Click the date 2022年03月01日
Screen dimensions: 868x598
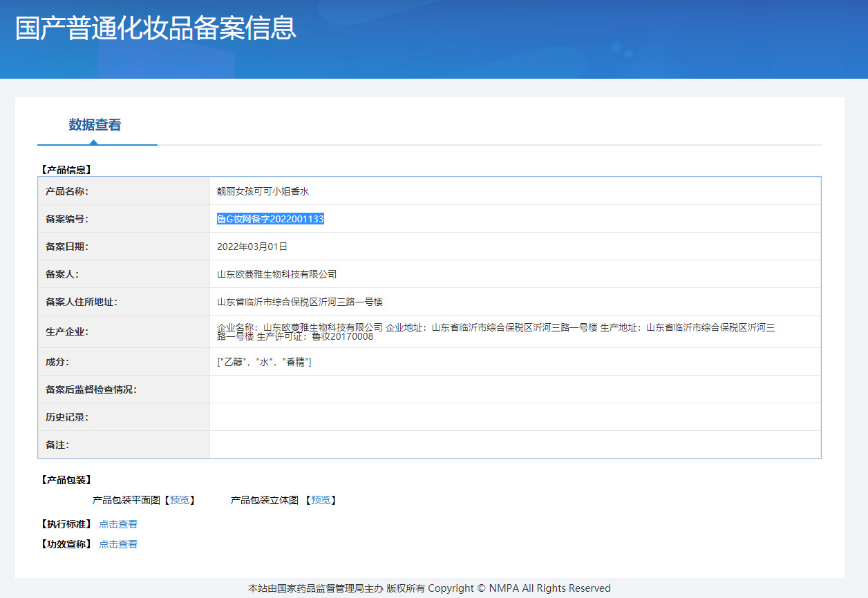click(252, 247)
